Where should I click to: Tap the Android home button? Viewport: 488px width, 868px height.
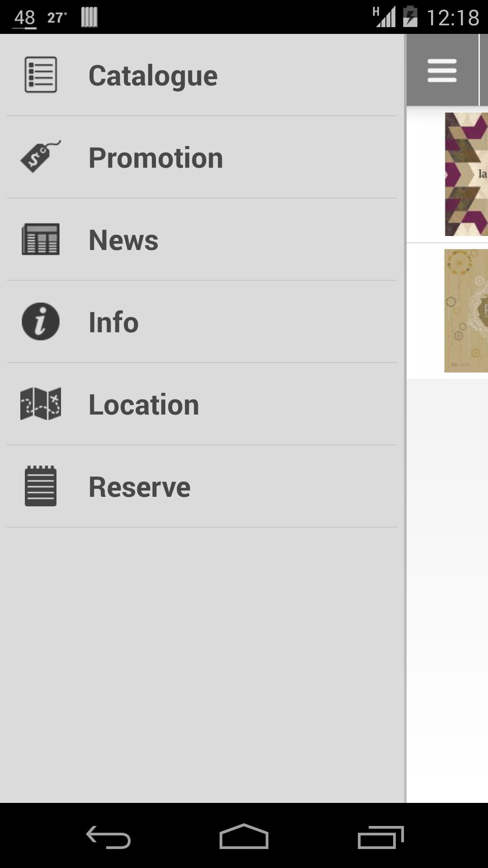point(244,836)
